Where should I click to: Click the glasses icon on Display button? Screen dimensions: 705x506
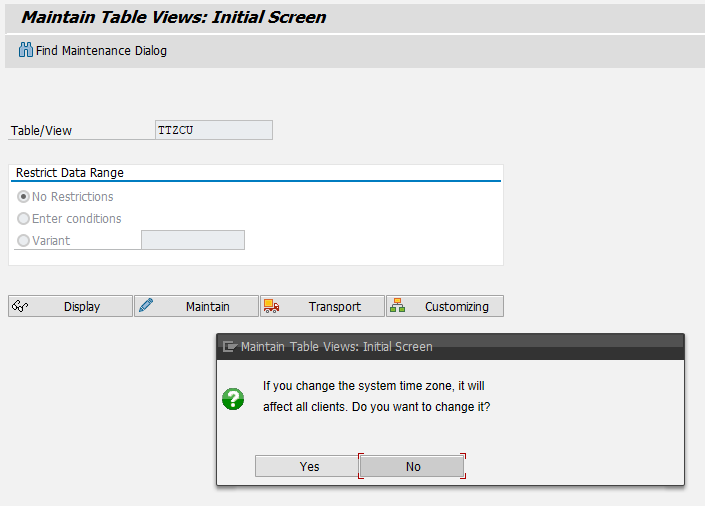click(20, 306)
